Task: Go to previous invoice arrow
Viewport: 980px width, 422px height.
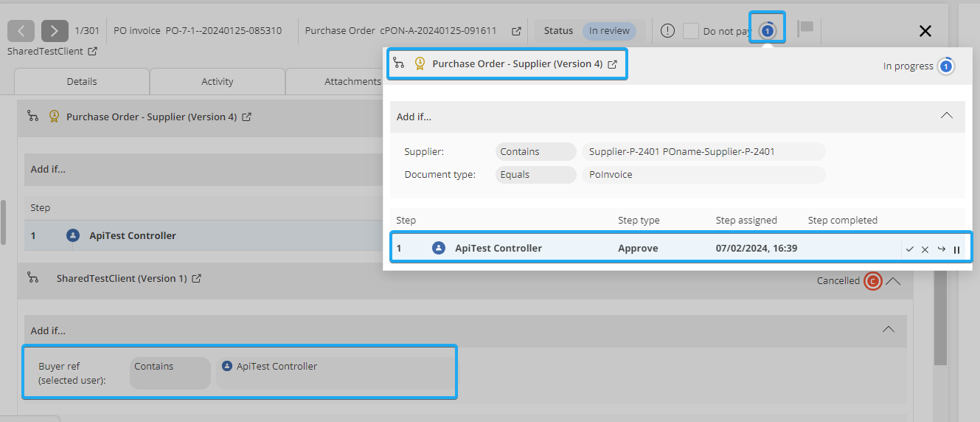Action: tap(21, 31)
